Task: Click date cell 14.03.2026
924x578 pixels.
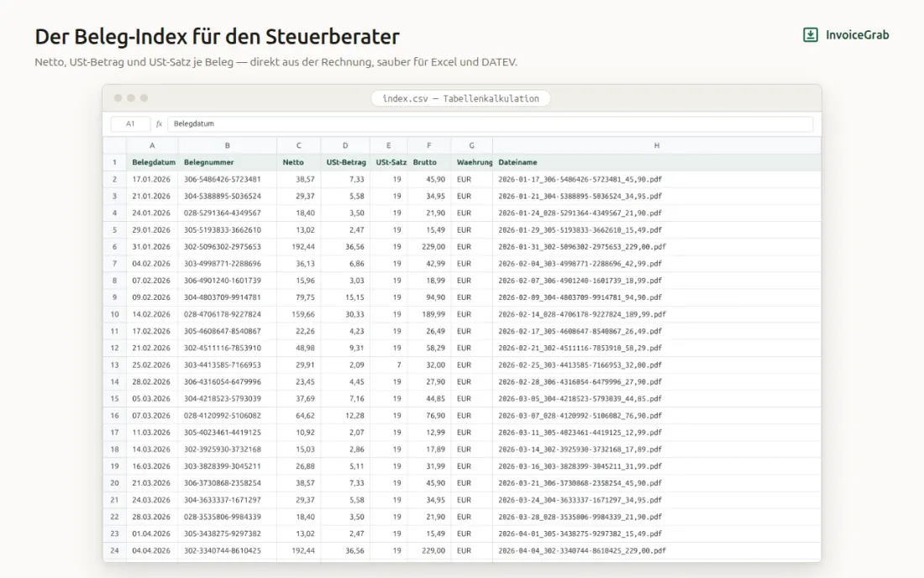Action: pos(152,449)
